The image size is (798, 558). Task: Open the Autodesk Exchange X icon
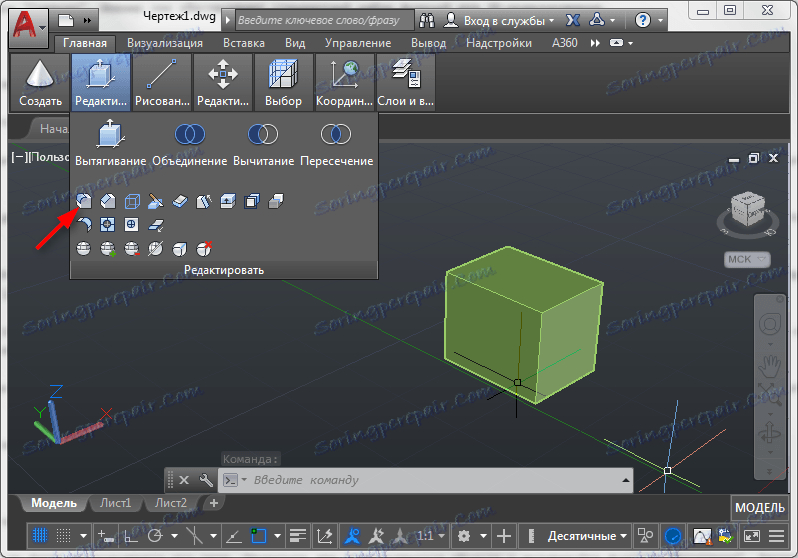click(x=573, y=20)
